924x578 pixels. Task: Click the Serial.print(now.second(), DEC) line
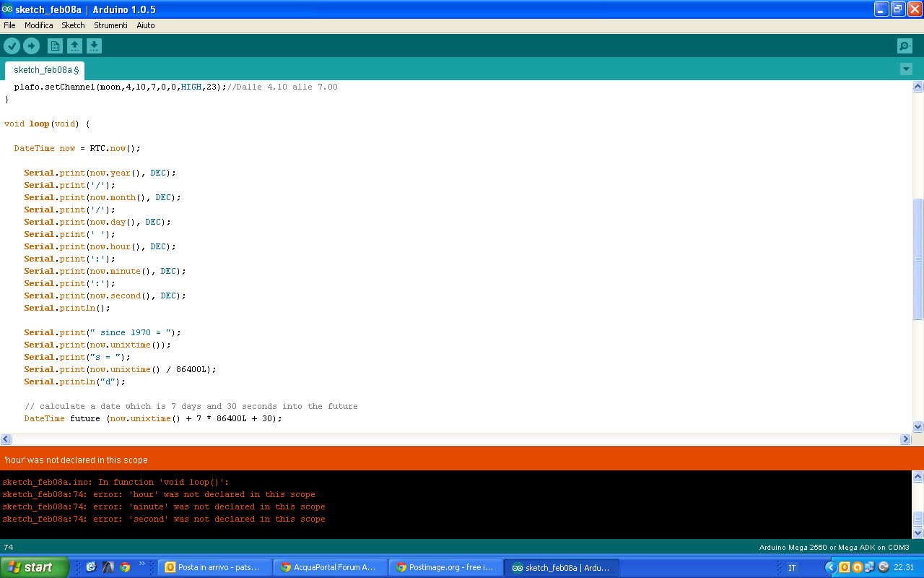105,296
